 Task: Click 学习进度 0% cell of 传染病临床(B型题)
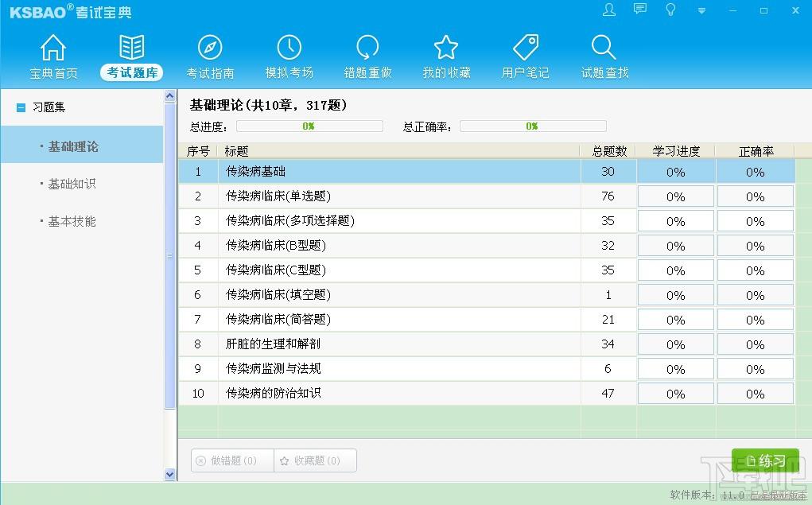(x=676, y=246)
